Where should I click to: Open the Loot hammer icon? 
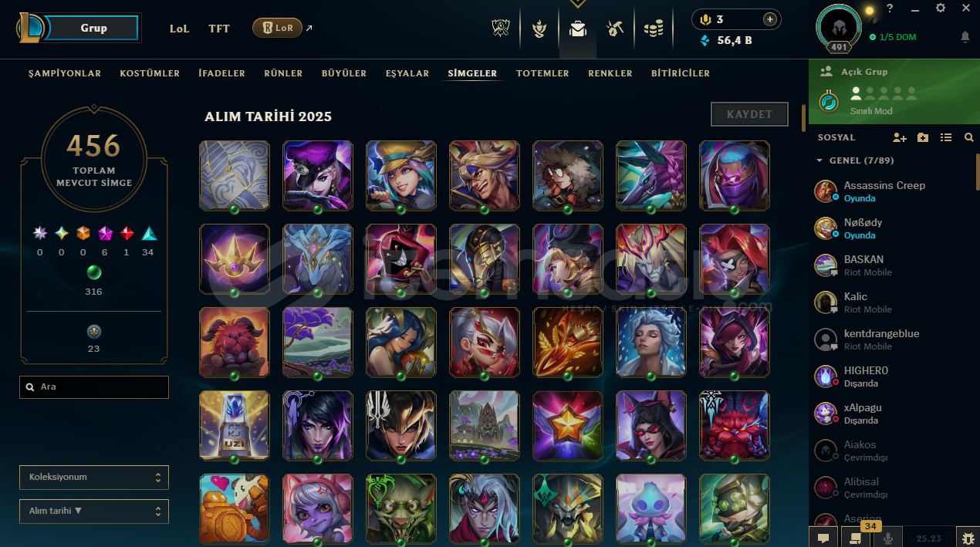[x=615, y=29]
